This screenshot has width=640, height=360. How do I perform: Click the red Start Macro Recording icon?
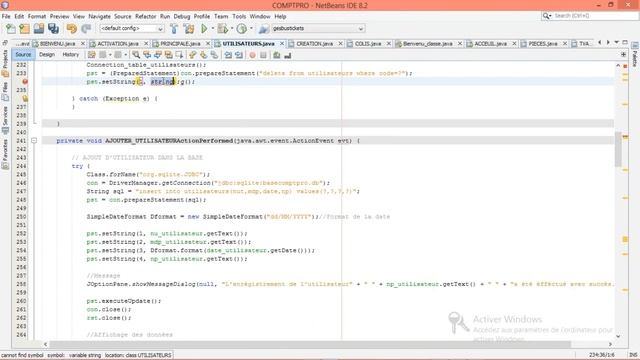pos(253,55)
